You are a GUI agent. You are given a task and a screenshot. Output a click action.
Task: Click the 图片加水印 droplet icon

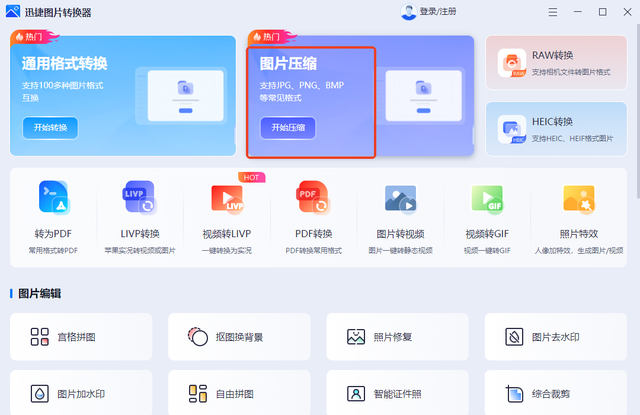[x=40, y=394]
